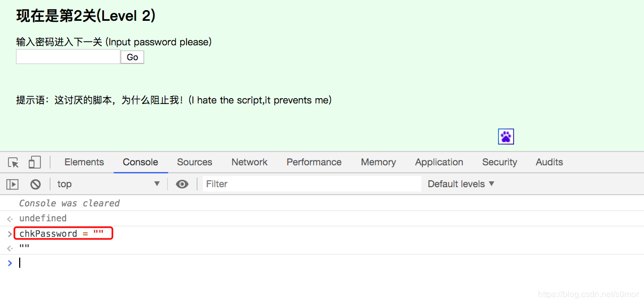Clear console with the ban icon

(36, 184)
